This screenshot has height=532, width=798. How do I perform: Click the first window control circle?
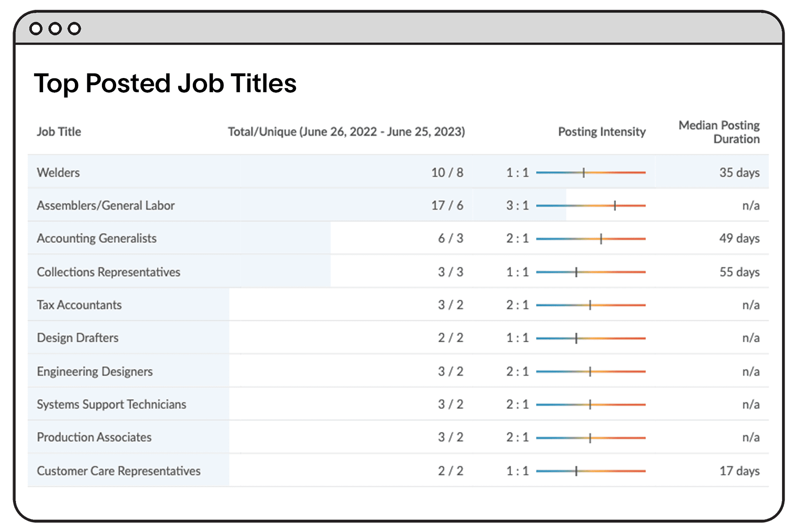coord(36,29)
